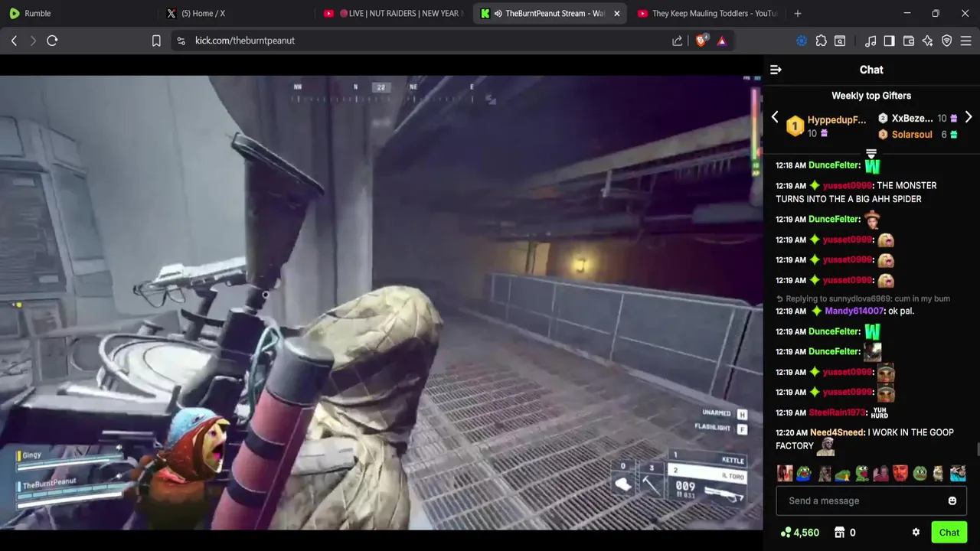Screen dimensions: 980x551
Task: Insert the red-faced man quick emote
Action: (x=900, y=474)
